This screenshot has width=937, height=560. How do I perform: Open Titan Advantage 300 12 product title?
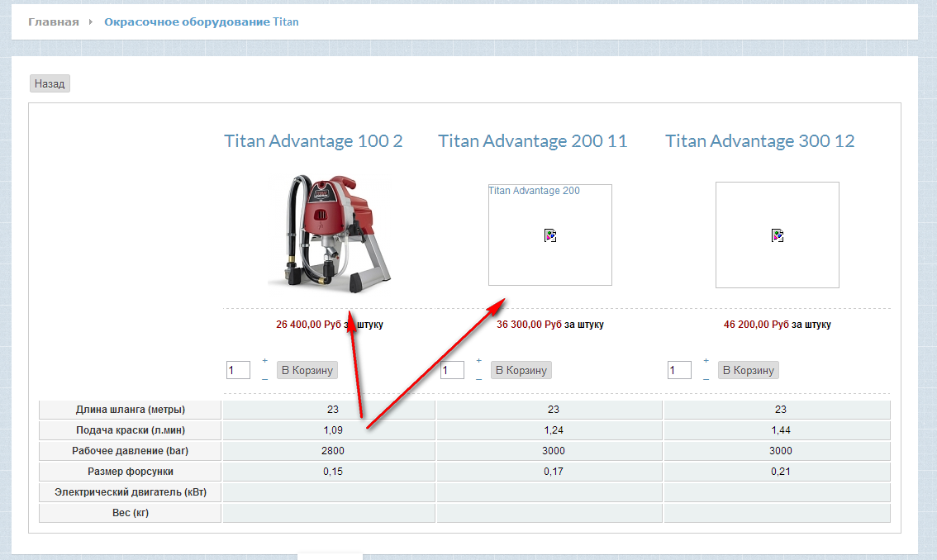click(760, 141)
